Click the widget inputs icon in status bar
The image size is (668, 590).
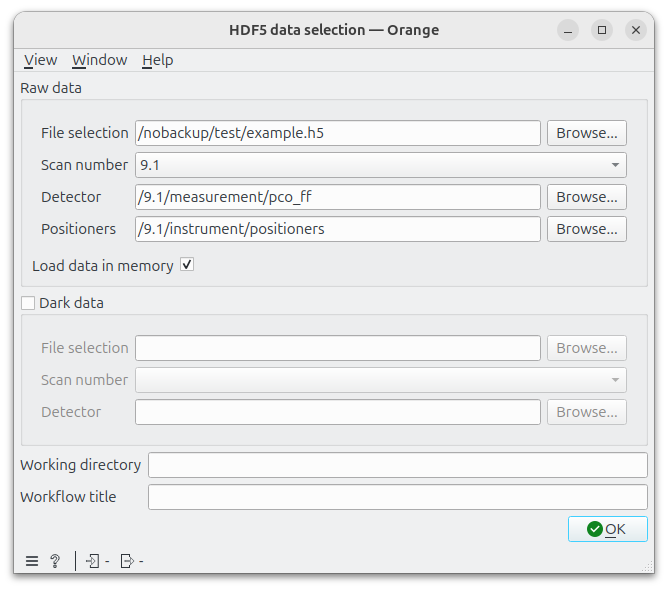click(x=93, y=561)
